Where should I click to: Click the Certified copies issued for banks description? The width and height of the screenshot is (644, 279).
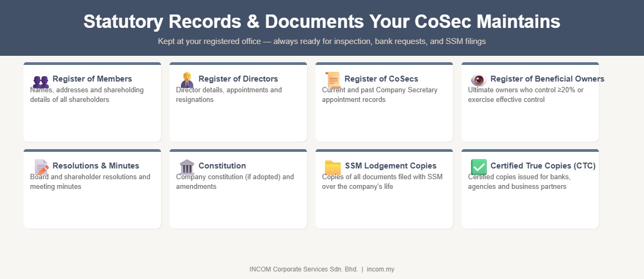[x=519, y=182]
